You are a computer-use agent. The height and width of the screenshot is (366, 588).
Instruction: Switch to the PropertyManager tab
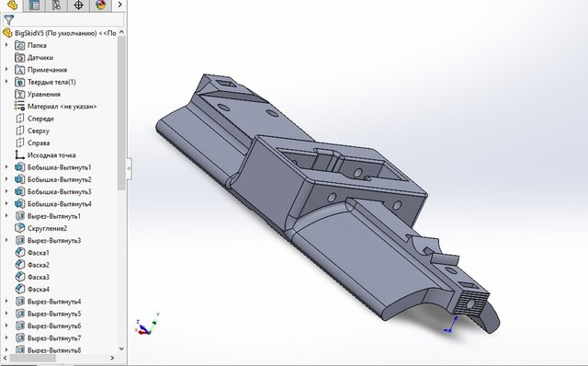(34, 6)
